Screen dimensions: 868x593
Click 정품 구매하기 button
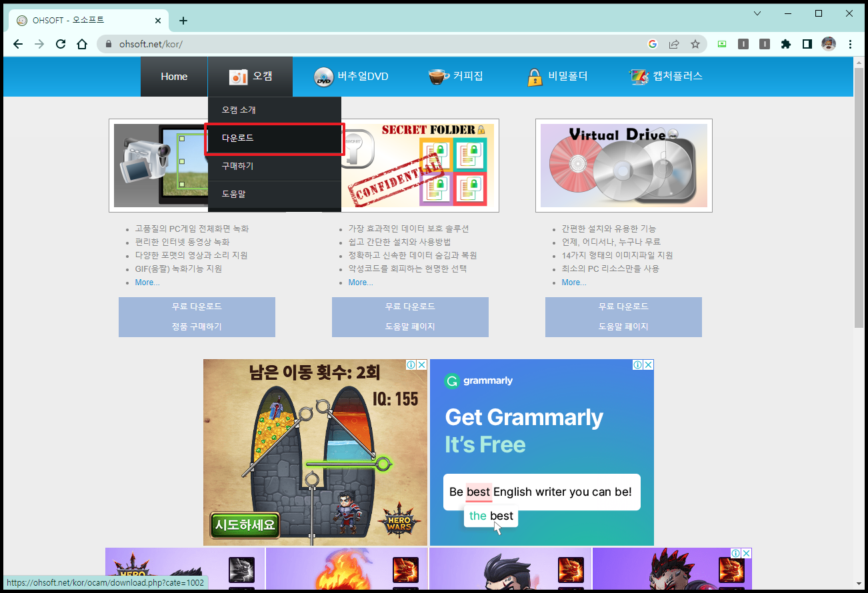tap(197, 326)
